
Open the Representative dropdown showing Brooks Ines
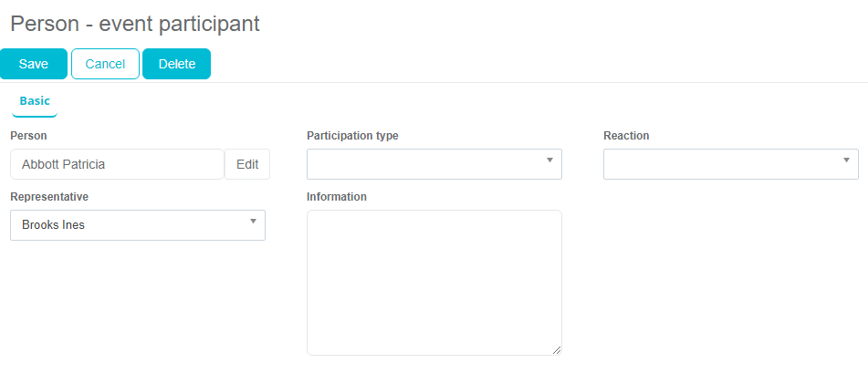click(x=128, y=225)
